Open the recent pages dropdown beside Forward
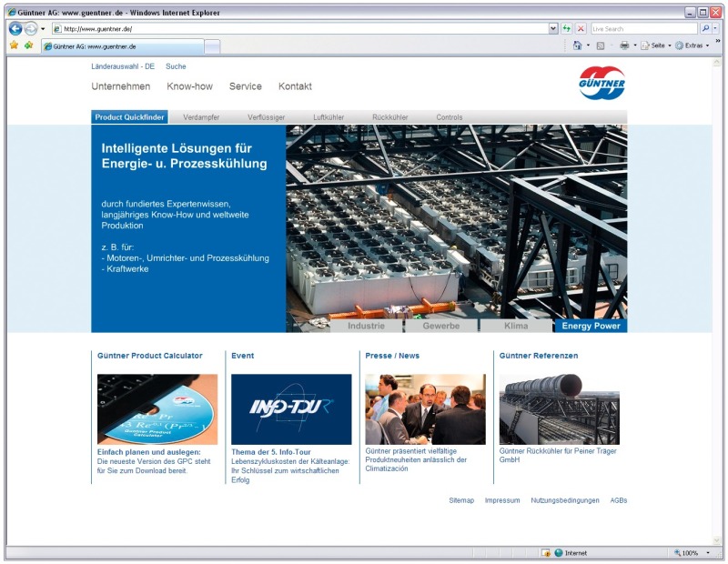Image resolution: width=728 pixels, height=564 pixels. 43,29
